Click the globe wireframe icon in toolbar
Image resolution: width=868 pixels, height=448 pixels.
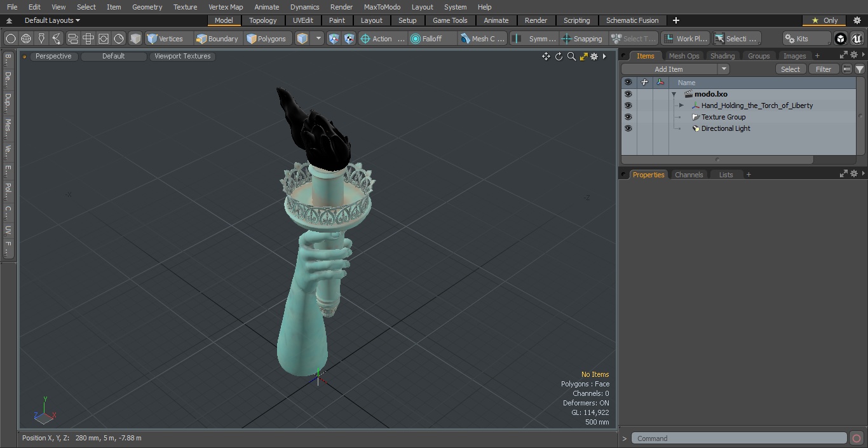26,39
